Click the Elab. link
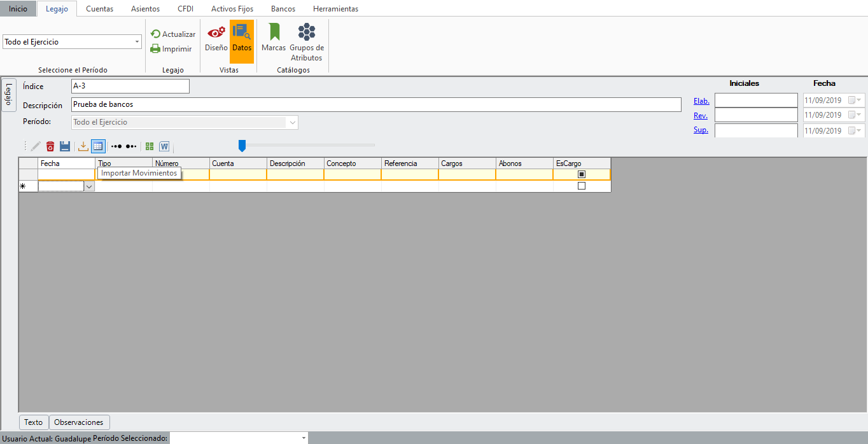868x444 pixels. (701, 101)
